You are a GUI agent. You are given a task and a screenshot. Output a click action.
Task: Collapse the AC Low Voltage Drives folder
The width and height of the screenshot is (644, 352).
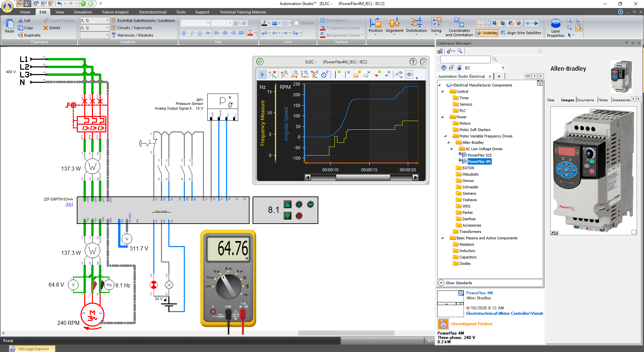click(x=451, y=149)
